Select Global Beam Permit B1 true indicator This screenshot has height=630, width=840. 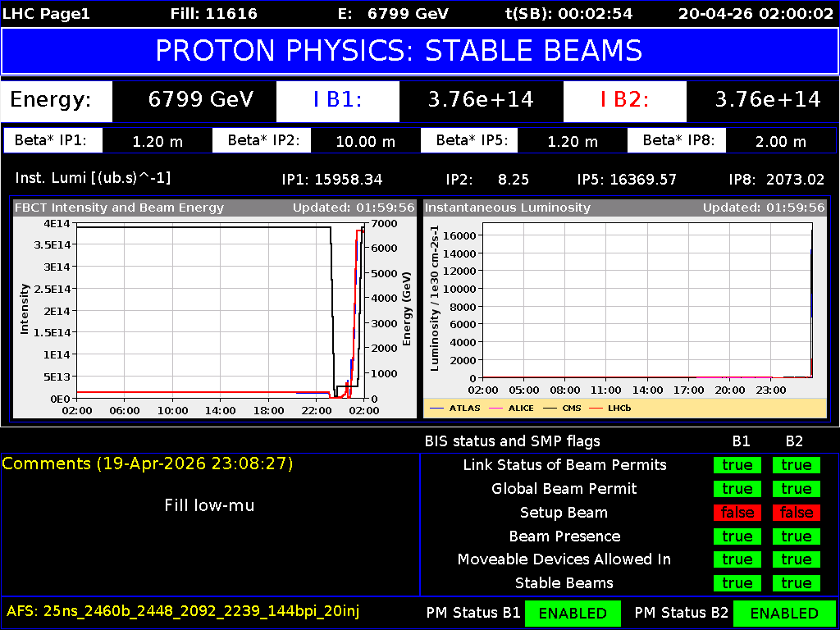pyautogui.click(x=737, y=489)
